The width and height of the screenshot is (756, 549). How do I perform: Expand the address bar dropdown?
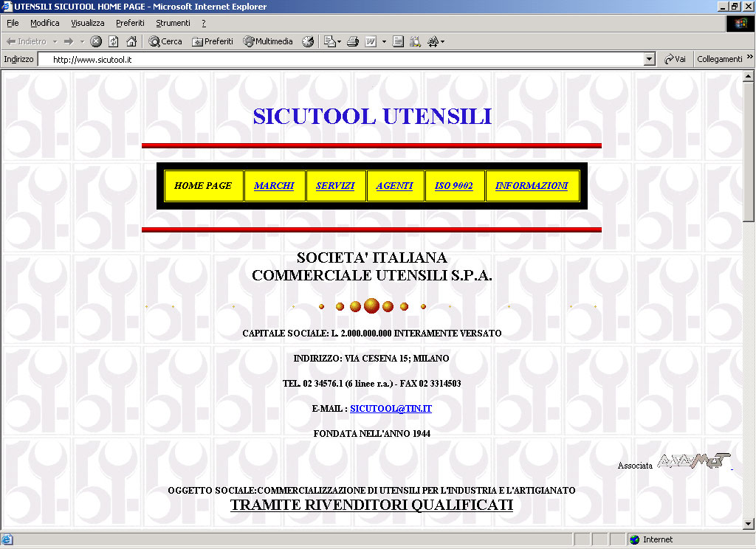650,59
